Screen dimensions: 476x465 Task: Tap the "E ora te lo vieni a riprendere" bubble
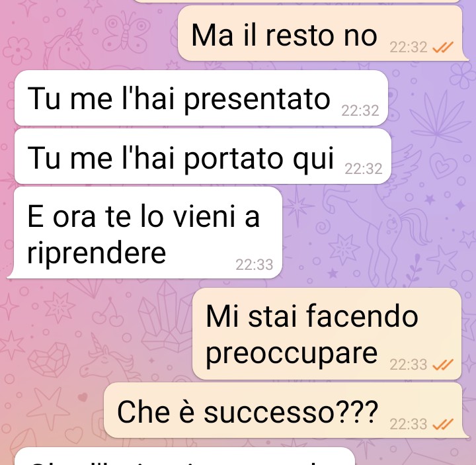pyautogui.click(x=145, y=232)
